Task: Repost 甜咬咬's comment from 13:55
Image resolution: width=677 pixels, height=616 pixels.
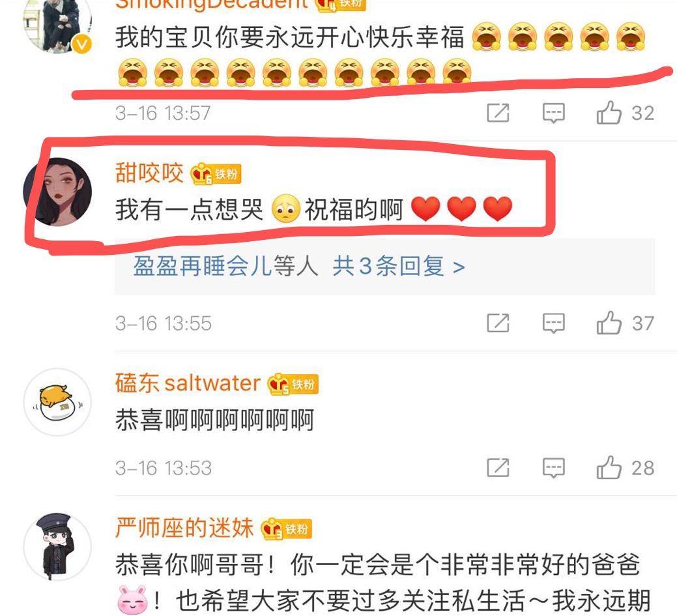Action: click(498, 323)
